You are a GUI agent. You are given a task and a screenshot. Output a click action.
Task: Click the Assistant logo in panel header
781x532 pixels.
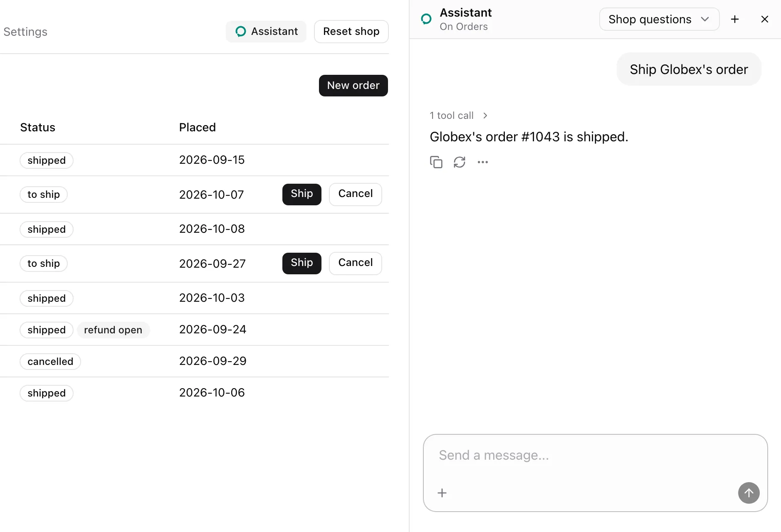[x=426, y=19]
